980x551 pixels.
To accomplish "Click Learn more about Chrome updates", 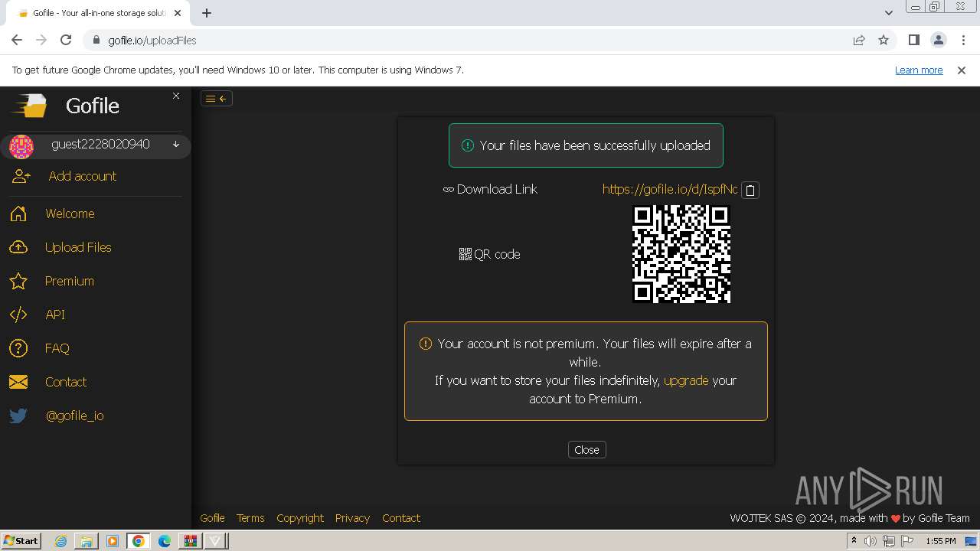I will pyautogui.click(x=919, y=70).
